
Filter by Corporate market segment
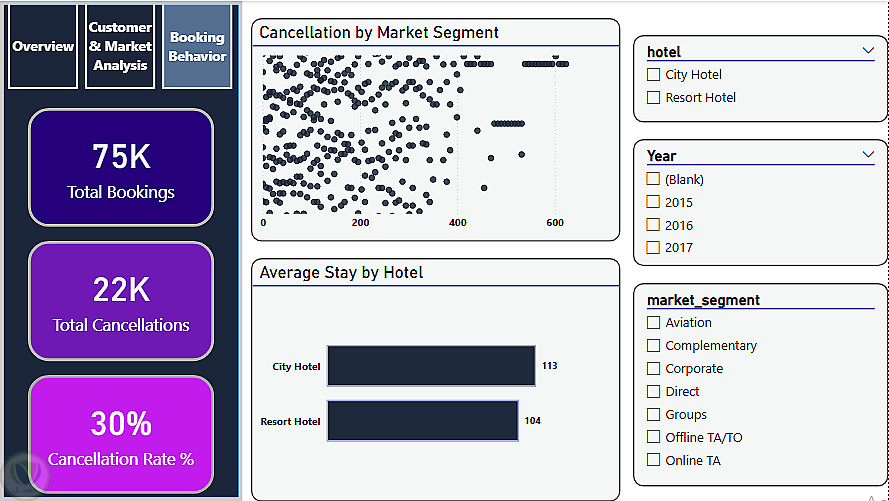pos(654,369)
